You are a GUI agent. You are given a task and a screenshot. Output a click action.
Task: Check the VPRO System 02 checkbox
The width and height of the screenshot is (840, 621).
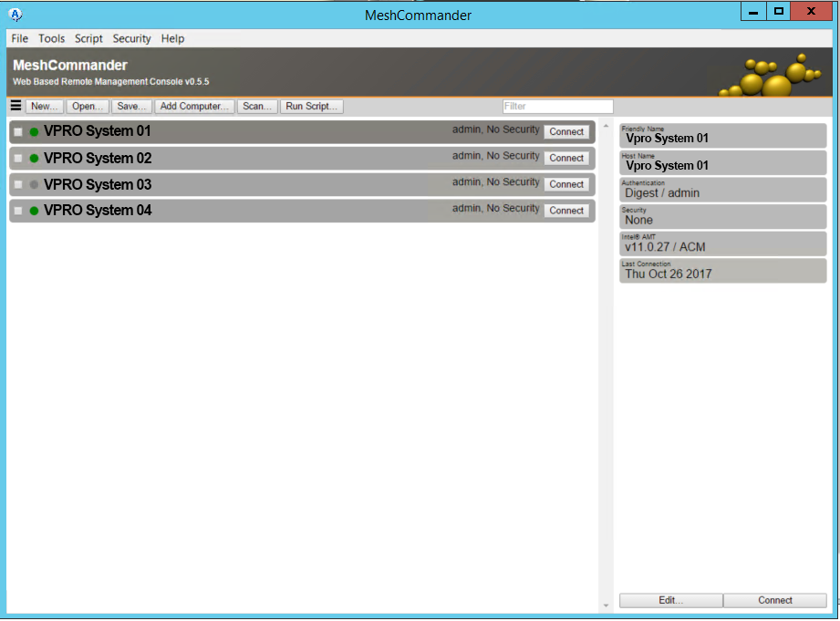click(16, 157)
